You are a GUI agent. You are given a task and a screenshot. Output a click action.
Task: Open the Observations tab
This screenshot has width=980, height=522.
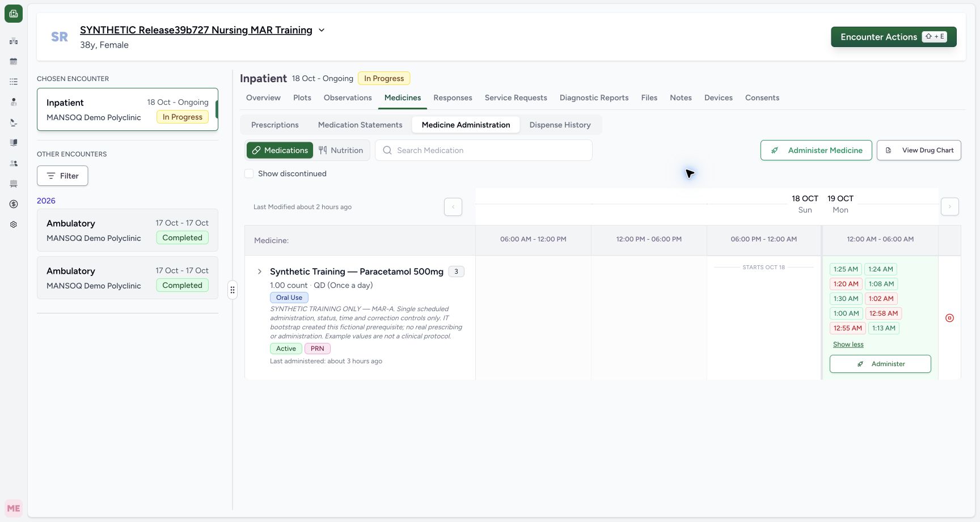pyautogui.click(x=348, y=97)
